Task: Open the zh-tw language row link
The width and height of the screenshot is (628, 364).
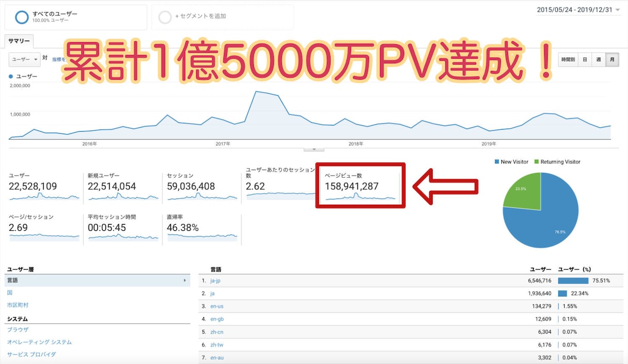Action: pos(217,344)
